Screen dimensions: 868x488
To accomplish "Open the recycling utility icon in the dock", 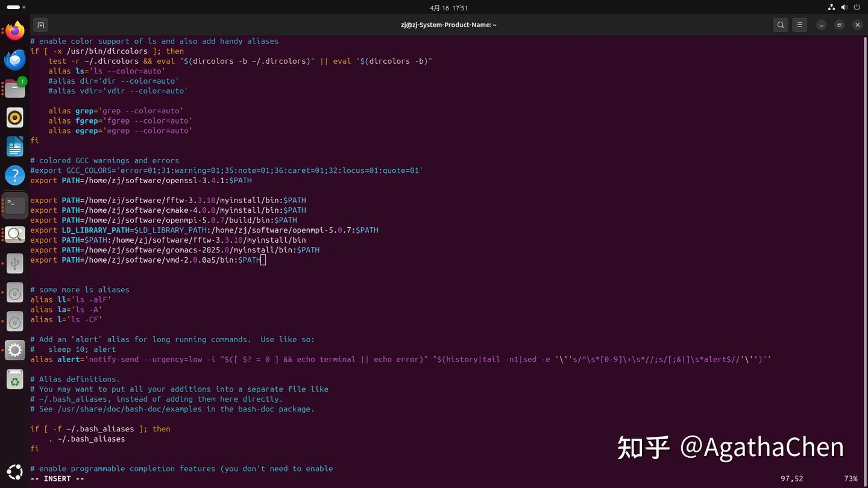I will (14, 380).
